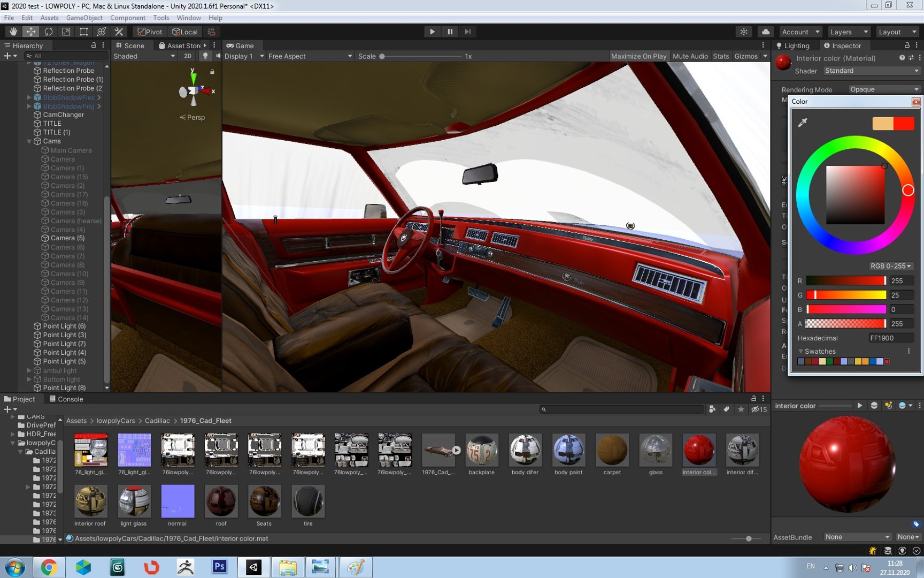Open the Free Aspect dropdown

(310, 56)
